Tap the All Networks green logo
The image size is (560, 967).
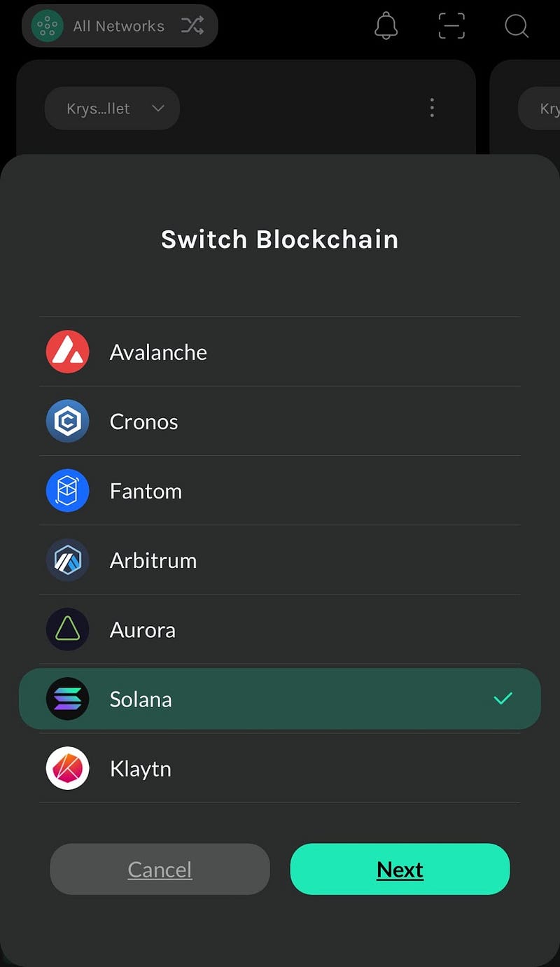click(47, 26)
